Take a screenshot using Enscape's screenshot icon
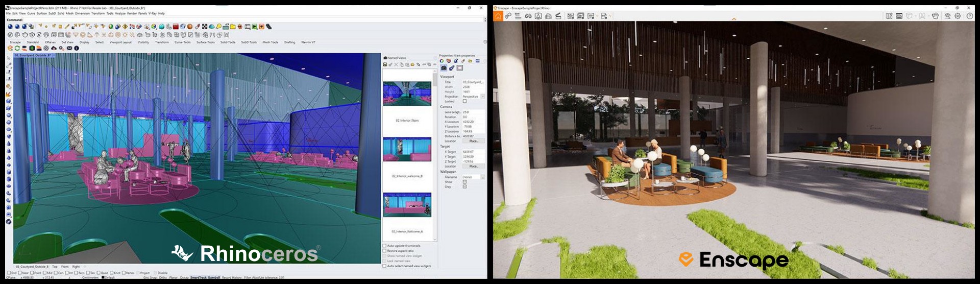The width and height of the screenshot is (980, 284). click(571, 16)
